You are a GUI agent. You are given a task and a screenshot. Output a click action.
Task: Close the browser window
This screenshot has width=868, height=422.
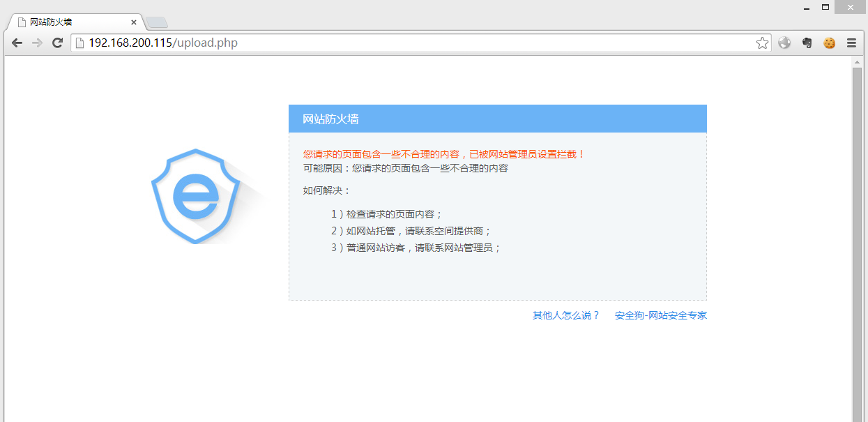point(851,8)
